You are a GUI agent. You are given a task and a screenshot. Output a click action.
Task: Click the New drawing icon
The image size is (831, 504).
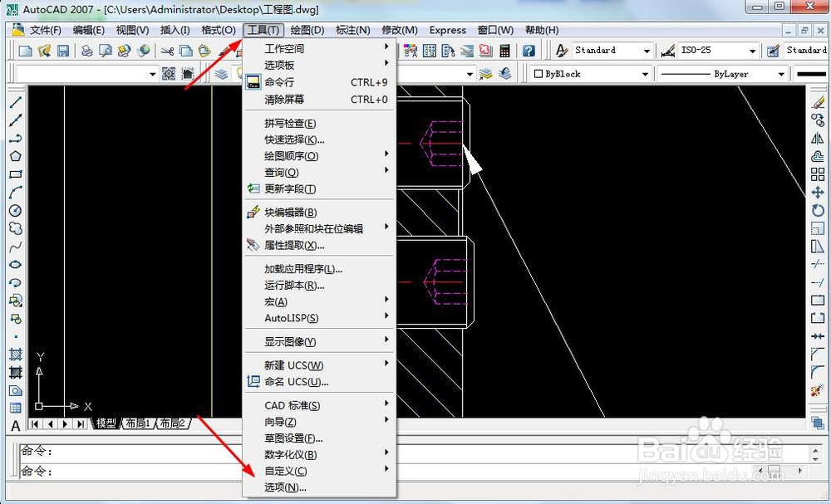(26, 51)
